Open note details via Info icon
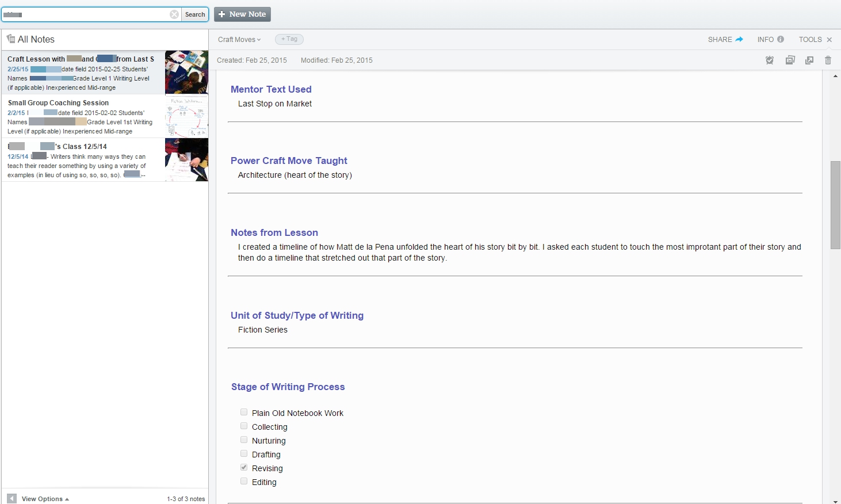The height and width of the screenshot is (504, 841). click(x=781, y=39)
